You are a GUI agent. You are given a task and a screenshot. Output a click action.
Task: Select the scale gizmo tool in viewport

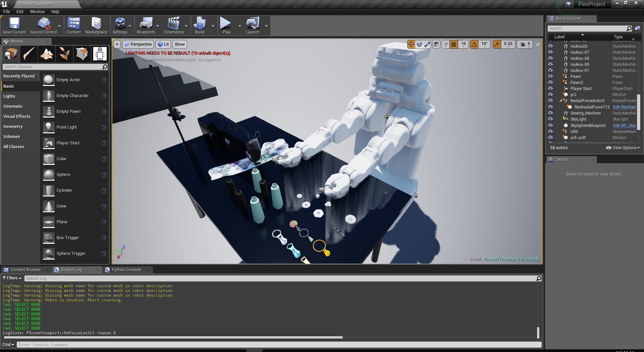(x=427, y=44)
